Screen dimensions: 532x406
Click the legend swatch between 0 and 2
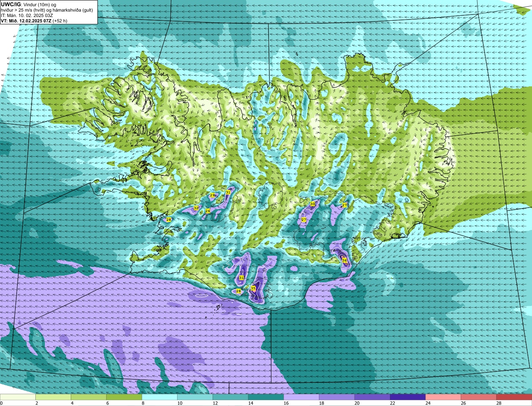[18, 397]
